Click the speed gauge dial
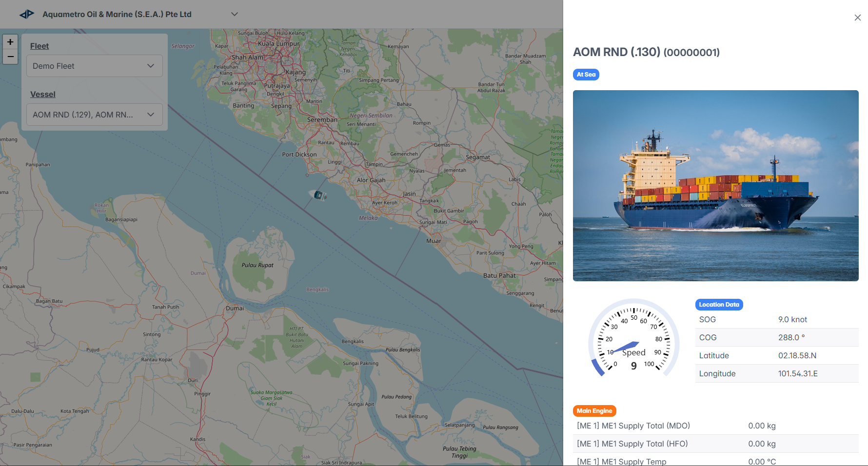The image size is (868, 466). (633, 339)
